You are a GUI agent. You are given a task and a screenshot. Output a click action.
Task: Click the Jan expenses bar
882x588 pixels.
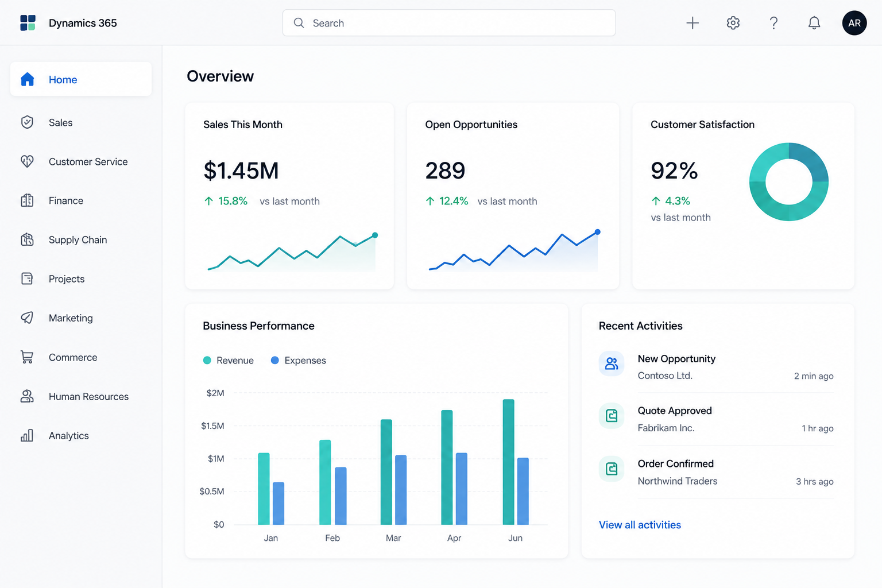[278, 503]
